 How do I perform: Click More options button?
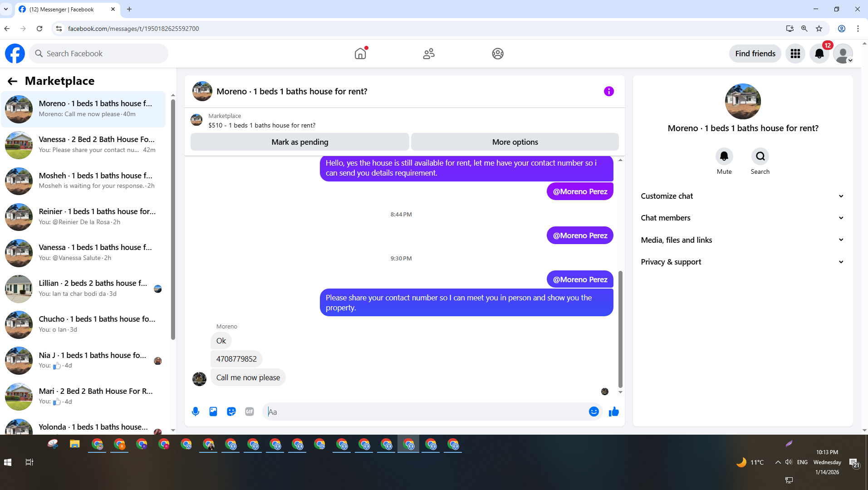515,142
